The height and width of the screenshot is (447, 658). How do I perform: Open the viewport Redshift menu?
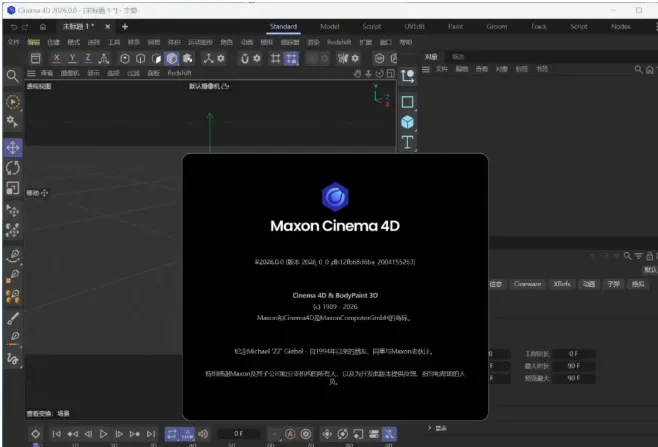coord(179,73)
